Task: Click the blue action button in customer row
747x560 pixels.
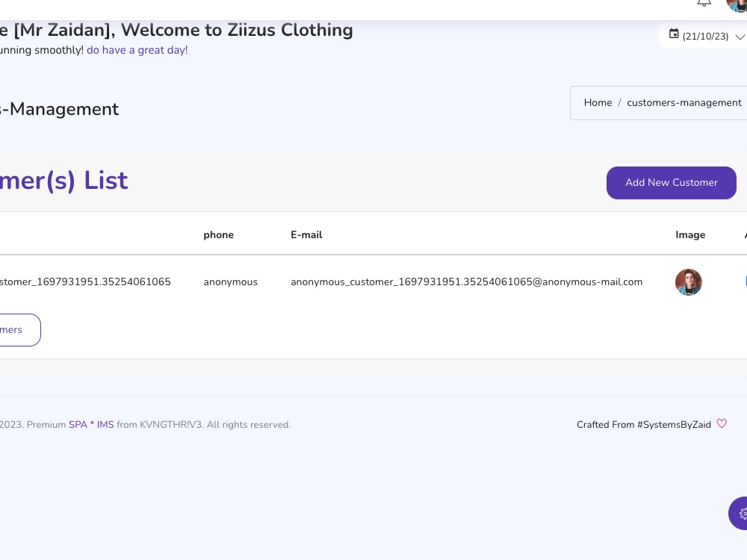Action: pyautogui.click(x=746, y=281)
